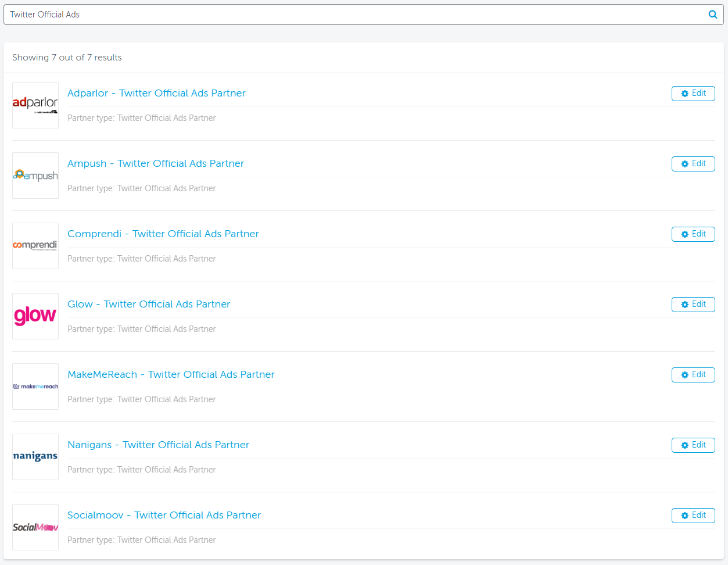Click the partner type text under Adparlor
This screenshot has width=728, height=565.
[x=141, y=118]
